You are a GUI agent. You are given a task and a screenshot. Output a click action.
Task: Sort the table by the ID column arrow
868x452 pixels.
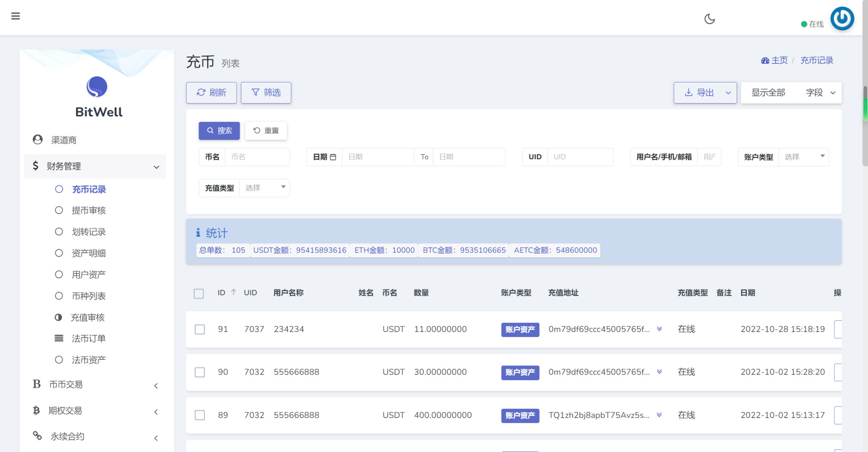tap(233, 292)
